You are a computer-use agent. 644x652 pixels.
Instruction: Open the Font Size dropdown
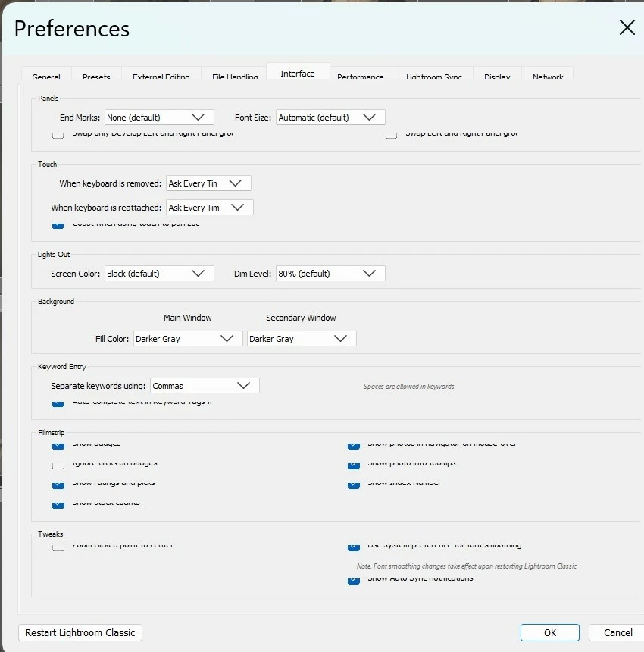pos(330,118)
